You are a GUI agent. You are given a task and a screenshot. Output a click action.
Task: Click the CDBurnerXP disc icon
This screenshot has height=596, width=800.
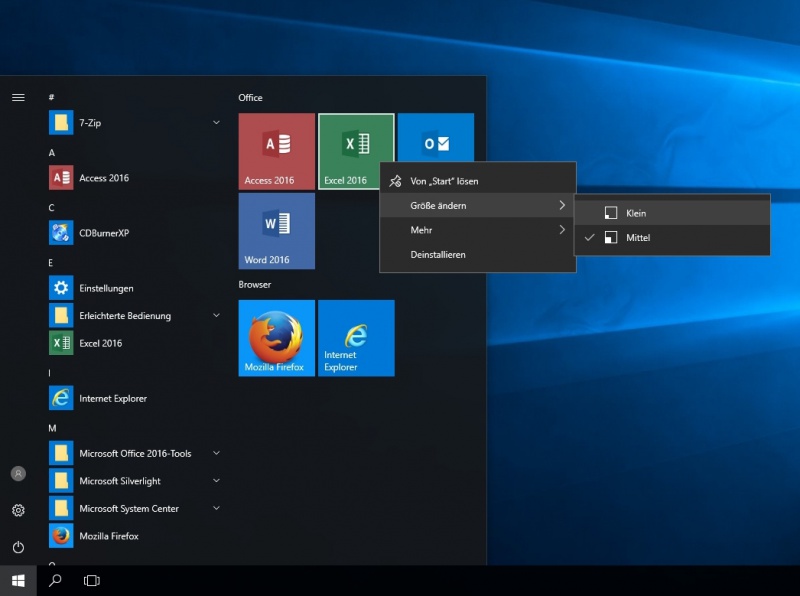[61, 233]
